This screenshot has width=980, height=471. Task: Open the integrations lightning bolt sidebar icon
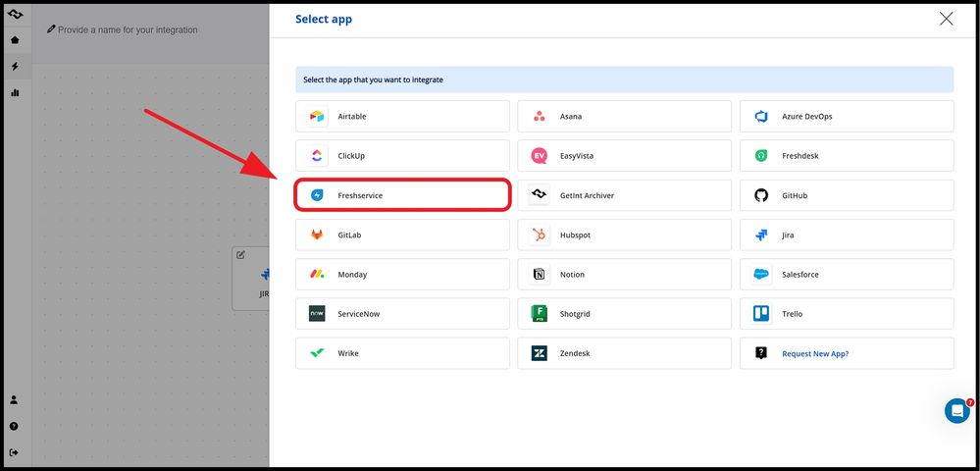tap(15, 67)
